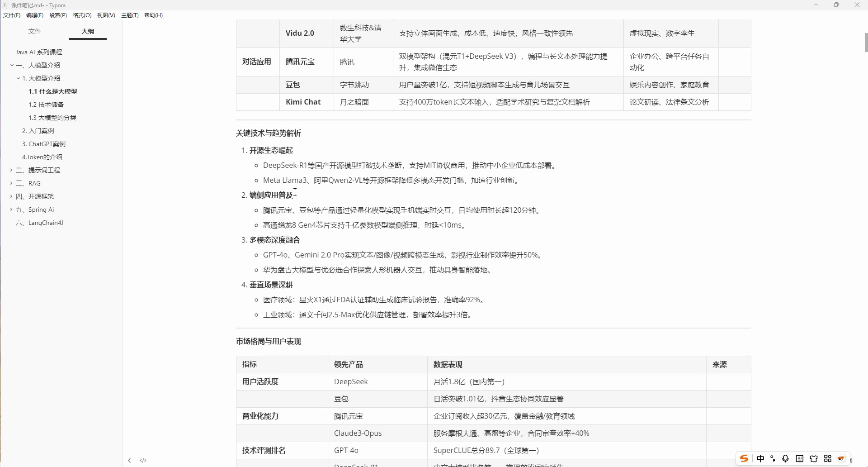Select the 1.1 什么是大模型 outline entry
Image resolution: width=868 pixels, height=467 pixels.
point(53,91)
